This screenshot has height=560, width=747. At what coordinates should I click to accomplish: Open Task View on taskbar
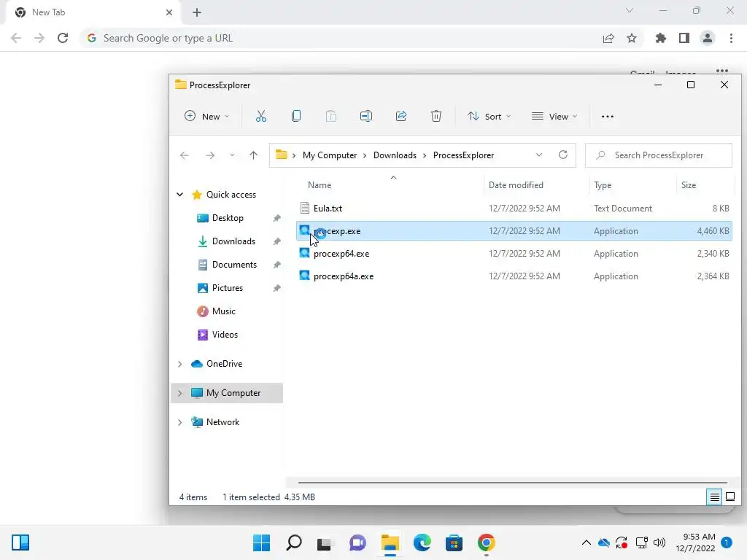tap(325, 542)
